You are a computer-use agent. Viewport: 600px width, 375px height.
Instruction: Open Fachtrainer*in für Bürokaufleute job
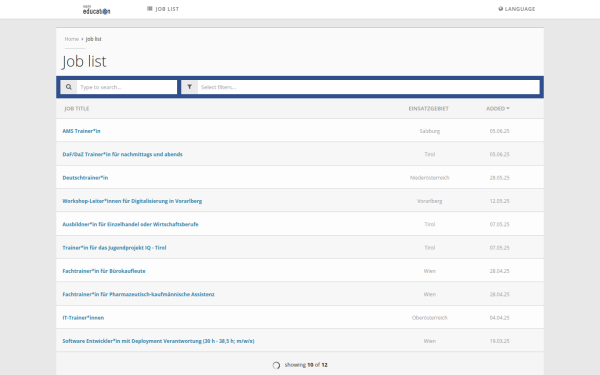pos(104,271)
